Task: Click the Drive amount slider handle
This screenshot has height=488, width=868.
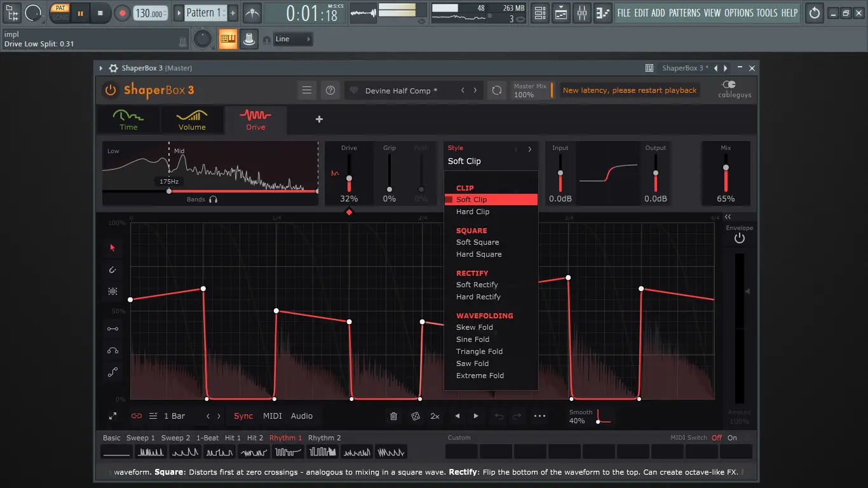Action: tap(349, 179)
